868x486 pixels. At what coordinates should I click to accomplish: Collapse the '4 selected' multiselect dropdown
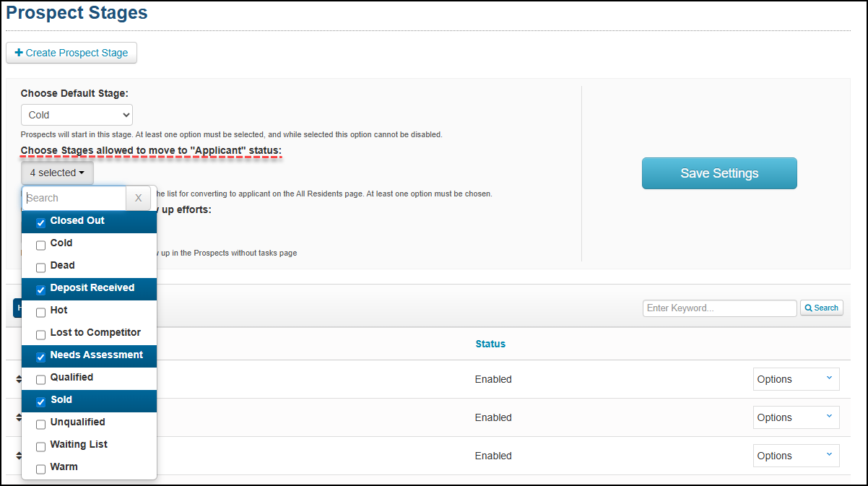click(x=57, y=173)
